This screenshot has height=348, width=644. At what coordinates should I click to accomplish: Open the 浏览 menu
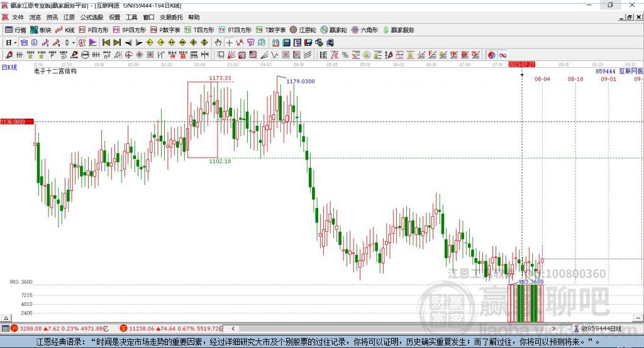[35, 17]
